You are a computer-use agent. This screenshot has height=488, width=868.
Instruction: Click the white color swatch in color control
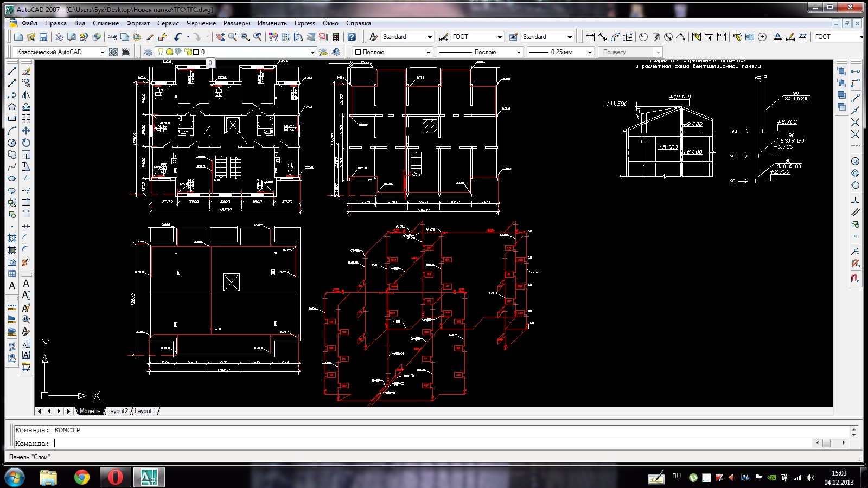tap(358, 52)
